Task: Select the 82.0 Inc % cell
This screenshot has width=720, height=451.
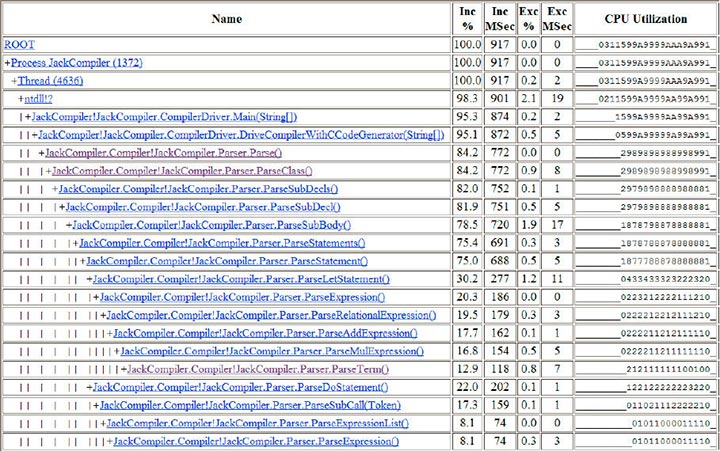Action: pos(467,189)
